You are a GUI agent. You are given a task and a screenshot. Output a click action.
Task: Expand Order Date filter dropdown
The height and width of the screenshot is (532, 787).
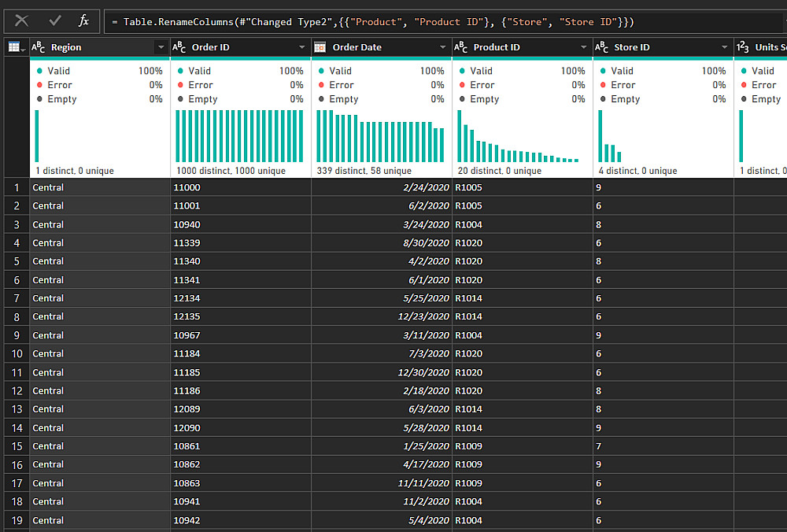click(442, 47)
